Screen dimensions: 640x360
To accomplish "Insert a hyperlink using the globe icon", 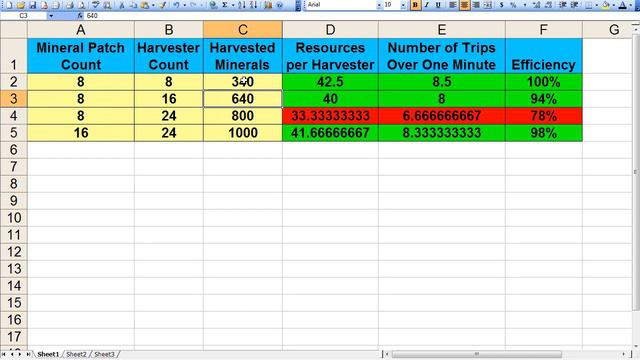I will tap(213, 5).
